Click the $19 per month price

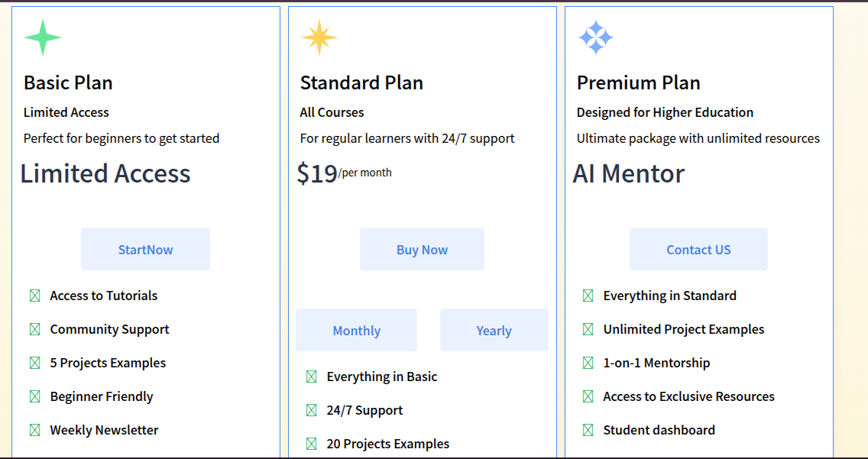point(344,174)
